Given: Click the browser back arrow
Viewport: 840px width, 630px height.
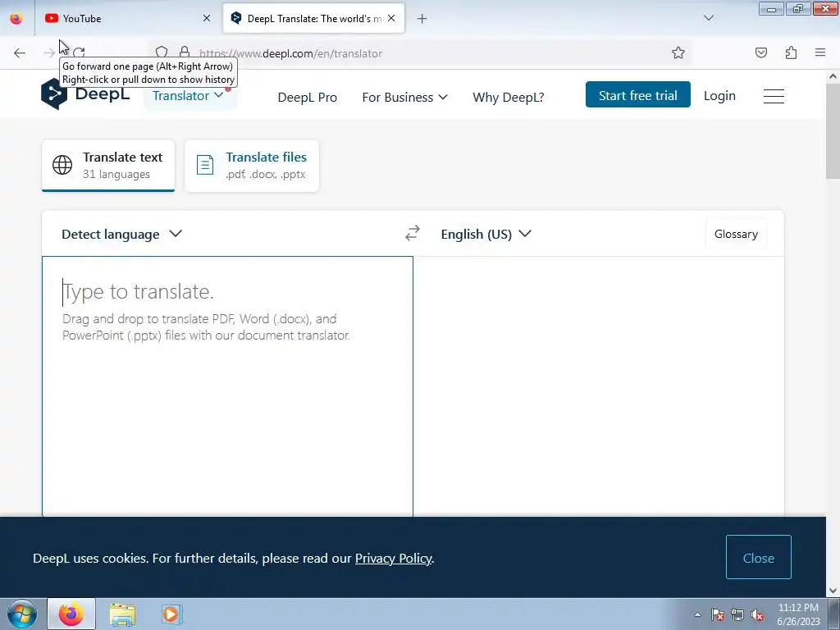Looking at the screenshot, I should 20,52.
